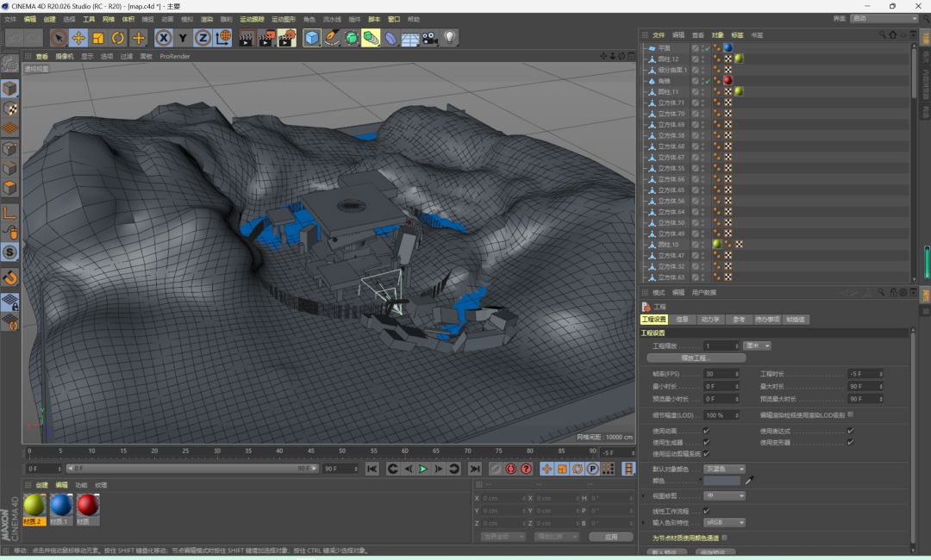This screenshot has height=560, width=931.
Task: Toggle X axis lock
Action: 163,38
